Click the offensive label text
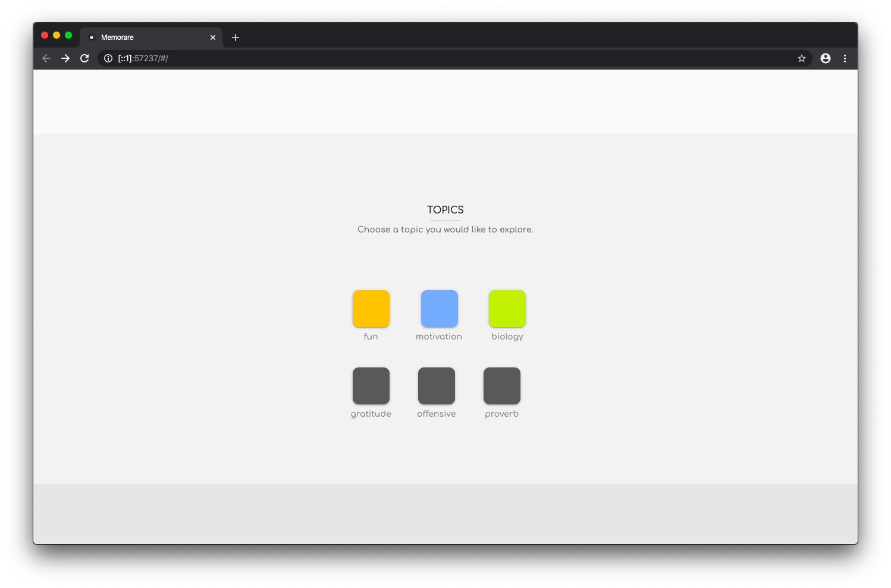The width and height of the screenshot is (891, 588). click(437, 414)
